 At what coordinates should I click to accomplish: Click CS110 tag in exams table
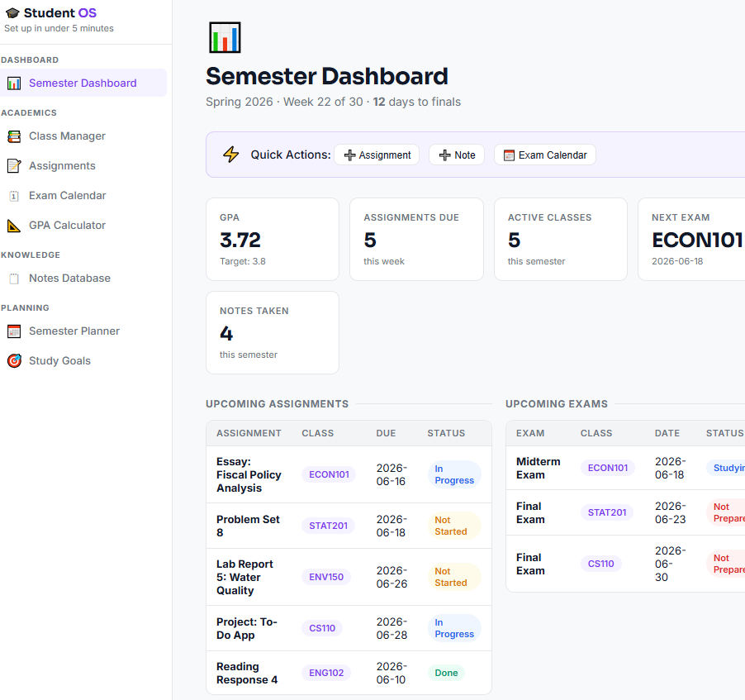[x=600, y=564]
